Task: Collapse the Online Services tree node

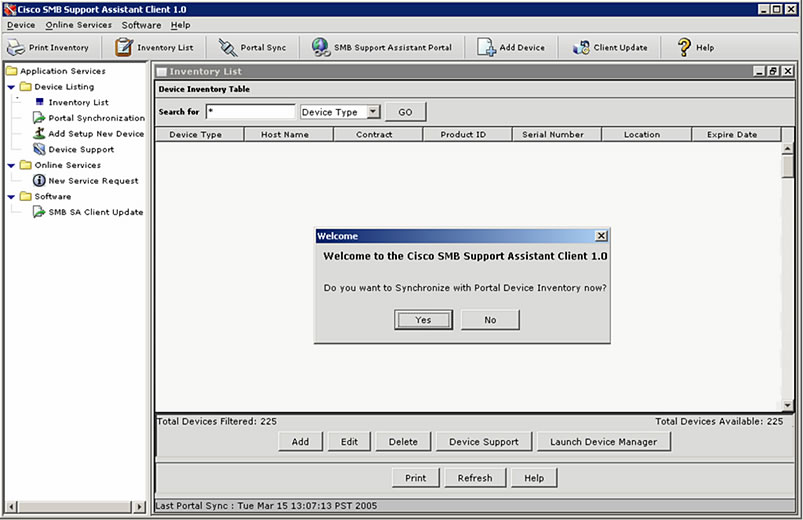Action: coord(11,165)
